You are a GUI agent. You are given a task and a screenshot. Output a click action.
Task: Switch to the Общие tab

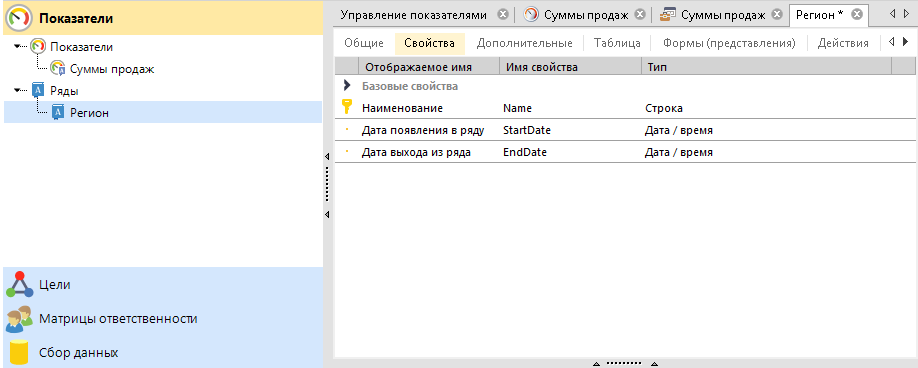364,43
